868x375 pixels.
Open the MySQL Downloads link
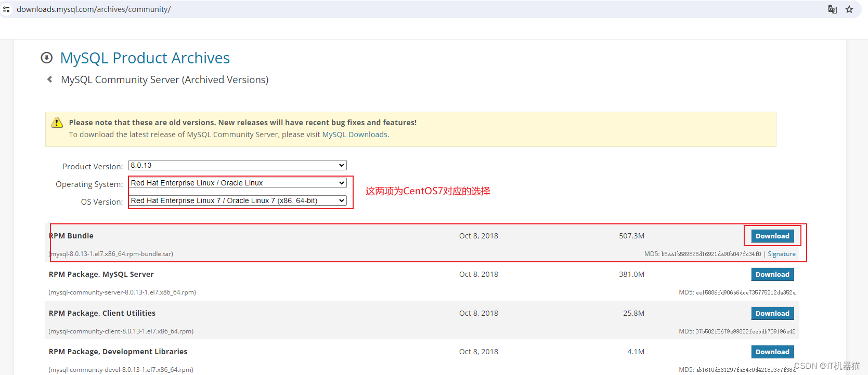[x=355, y=135]
